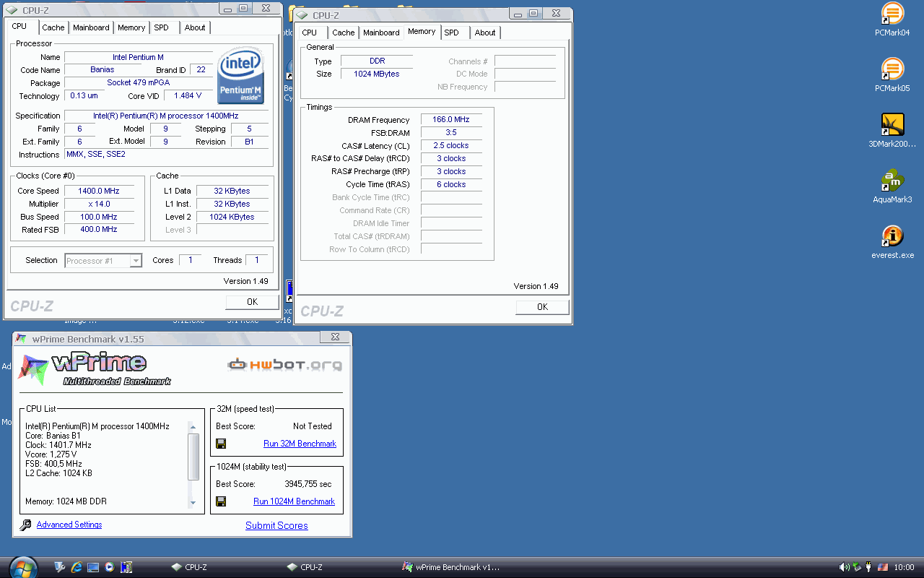The height and width of the screenshot is (578, 924).
Task: Click the clock showing 10:00
Action: [x=904, y=568]
